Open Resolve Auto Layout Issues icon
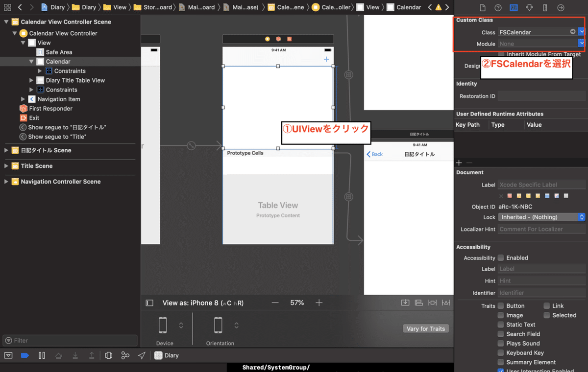Screen dimensions: 588x372 (445, 302)
